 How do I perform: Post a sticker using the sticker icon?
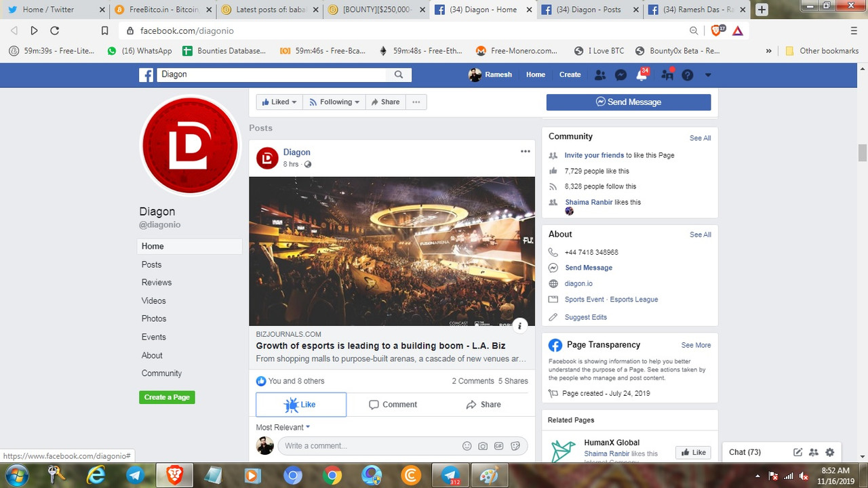tap(515, 446)
